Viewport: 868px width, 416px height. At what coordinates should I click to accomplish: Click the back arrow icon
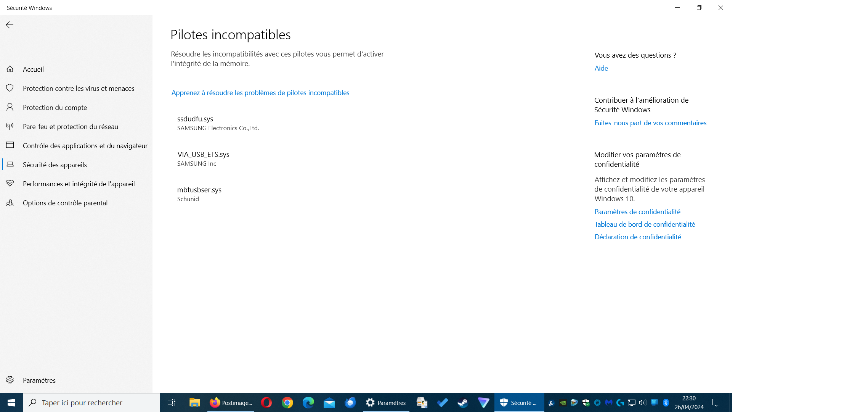click(10, 25)
